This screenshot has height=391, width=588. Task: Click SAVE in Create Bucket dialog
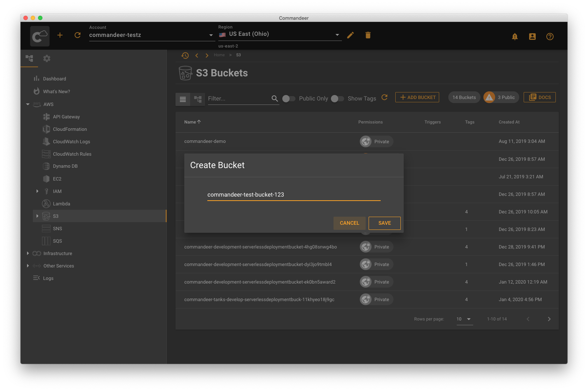(x=384, y=223)
